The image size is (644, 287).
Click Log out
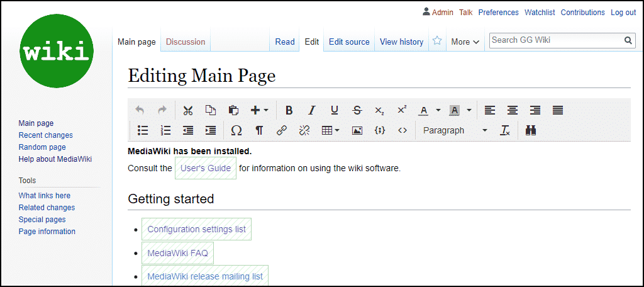pos(623,13)
